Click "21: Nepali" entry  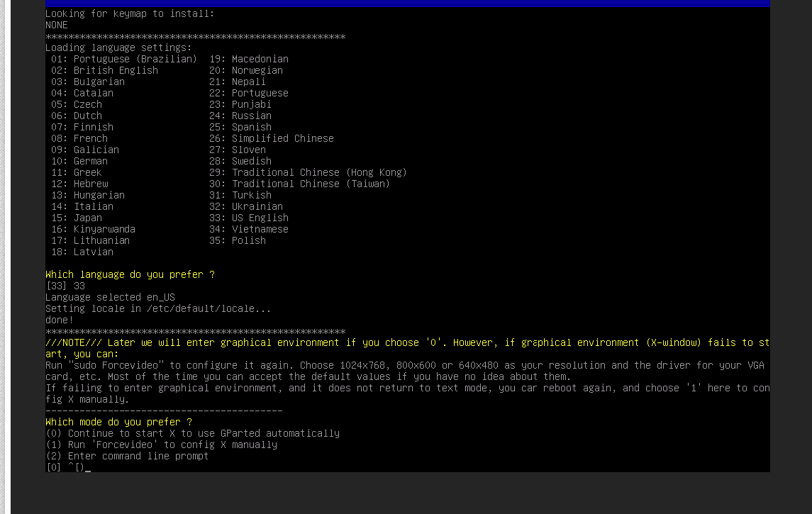[238, 82]
